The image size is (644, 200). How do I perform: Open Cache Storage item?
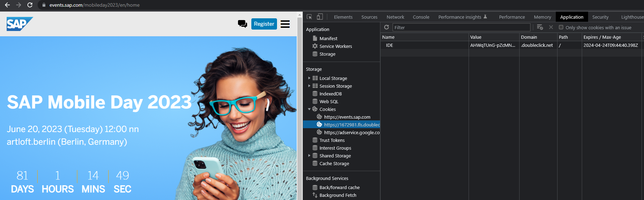[x=334, y=163]
